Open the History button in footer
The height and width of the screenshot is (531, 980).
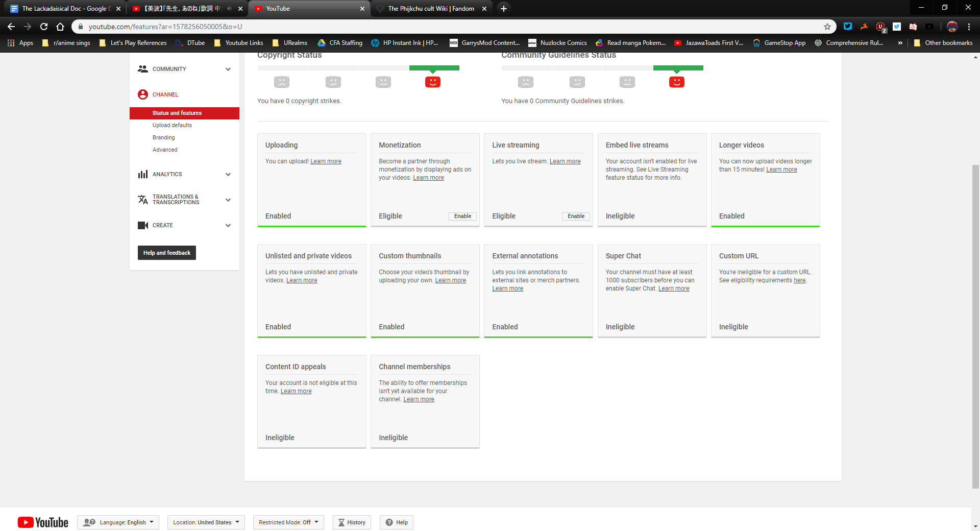352,522
